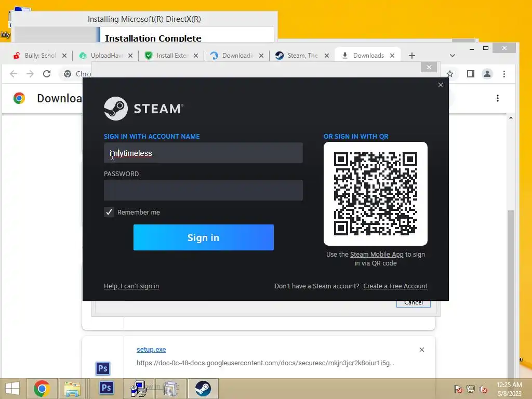Image resolution: width=532 pixels, height=399 pixels.
Task: Open the setup.exe download link
Action: pos(151,350)
